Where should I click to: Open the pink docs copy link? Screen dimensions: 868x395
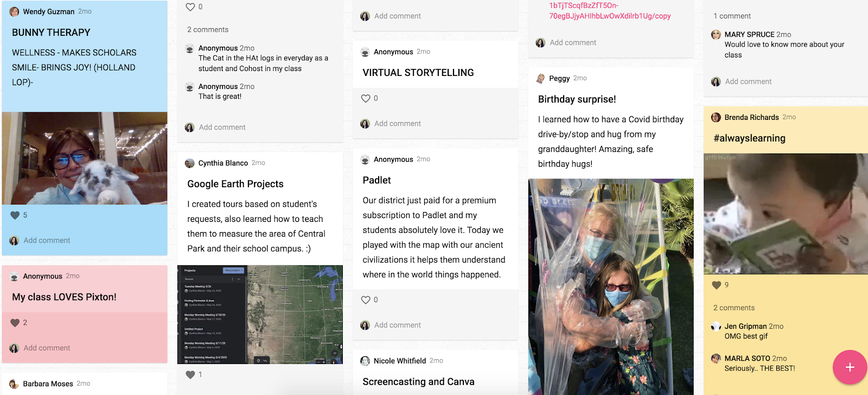[610, 11]
